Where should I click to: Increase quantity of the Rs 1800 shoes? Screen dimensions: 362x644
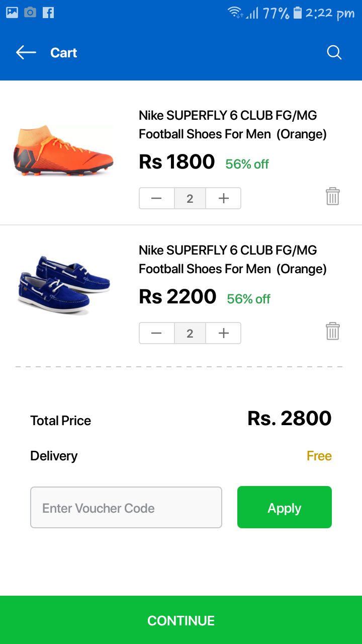pos(224,198)
